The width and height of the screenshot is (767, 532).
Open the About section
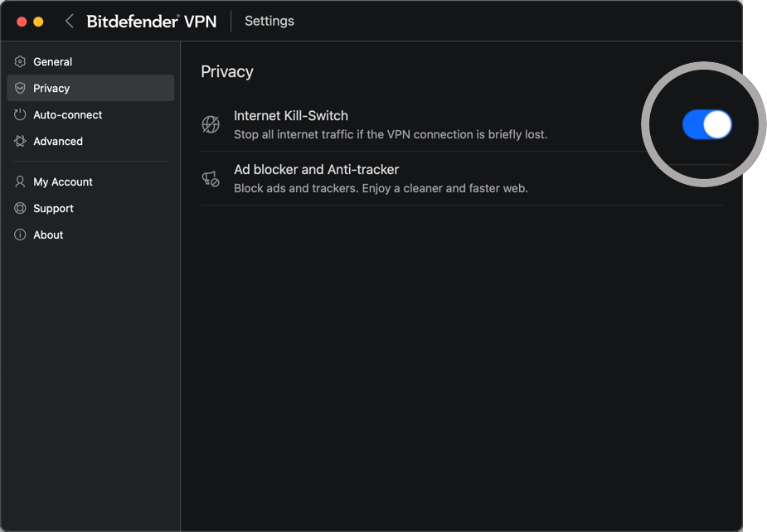90,235
